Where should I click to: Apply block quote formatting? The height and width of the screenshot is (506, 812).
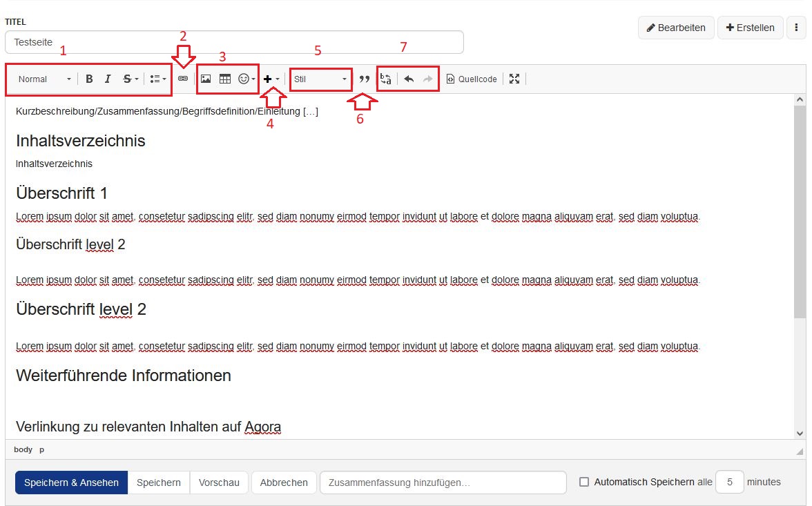tap(365, 79)
